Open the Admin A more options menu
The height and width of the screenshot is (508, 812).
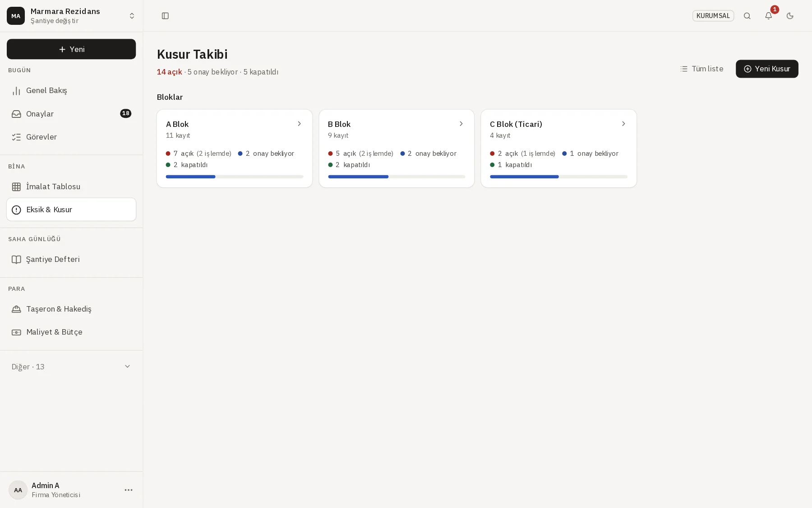pyautogui.click(x=129, y=490)
